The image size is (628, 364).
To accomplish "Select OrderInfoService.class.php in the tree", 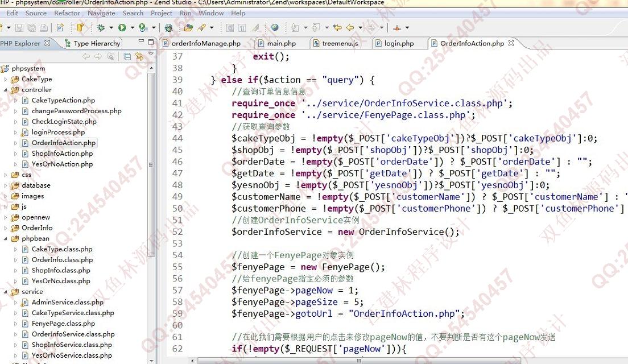I will 73,334.
